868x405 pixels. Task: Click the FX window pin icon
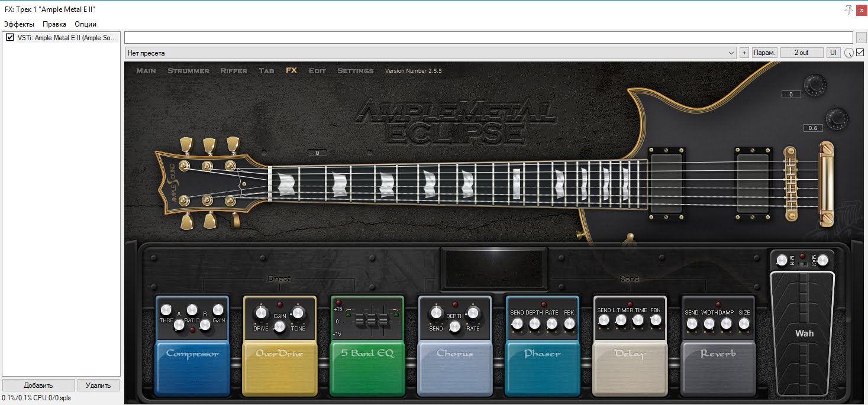848,9
